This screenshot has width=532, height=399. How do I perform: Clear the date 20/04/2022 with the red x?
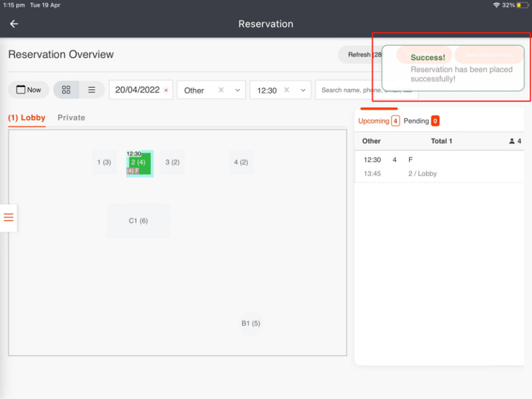click(x=166, y=90)
